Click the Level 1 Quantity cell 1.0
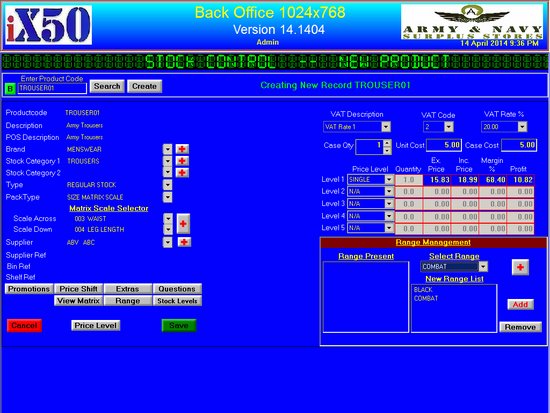 (x=409, y=180)
